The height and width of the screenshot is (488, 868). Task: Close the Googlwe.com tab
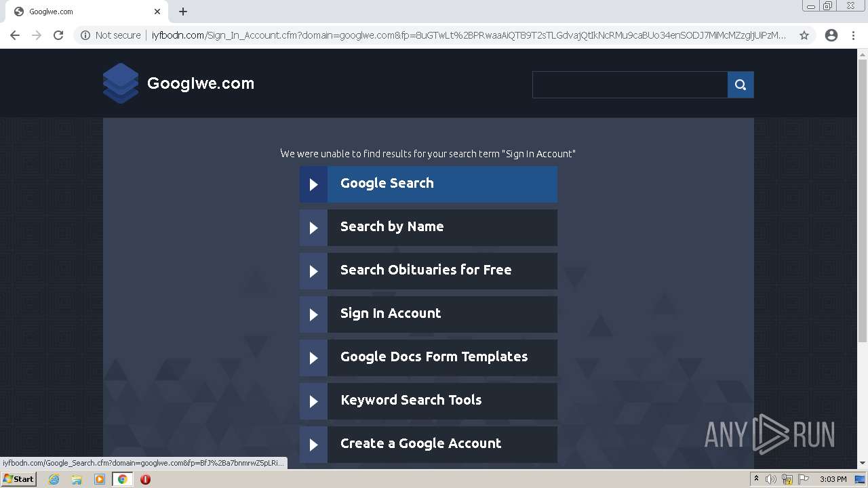(157, 12)
